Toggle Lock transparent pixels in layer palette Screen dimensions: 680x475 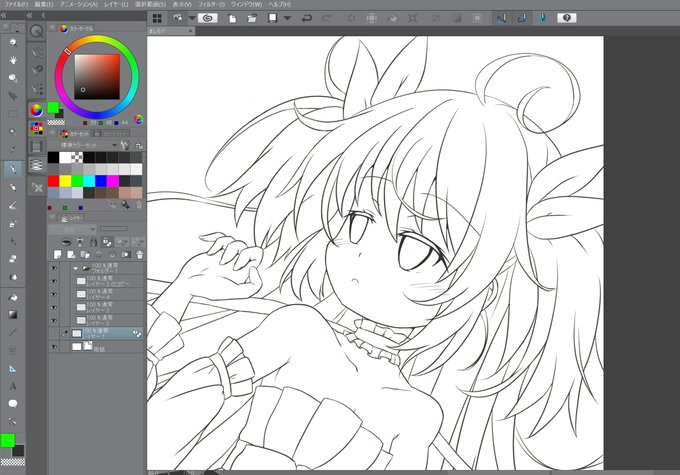click(x=107, y=242)
